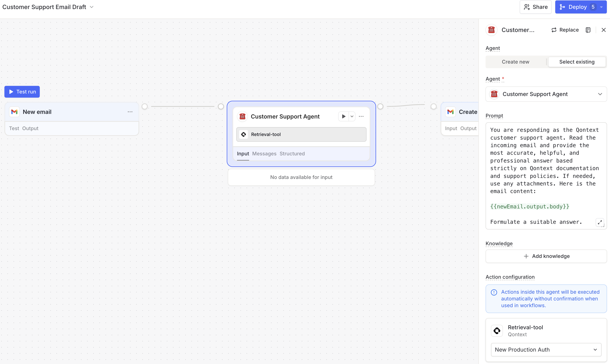Open the Customer Support Agent selector dropdown
Viewport: 610px width, 364px height.
[x=546, y=94]
